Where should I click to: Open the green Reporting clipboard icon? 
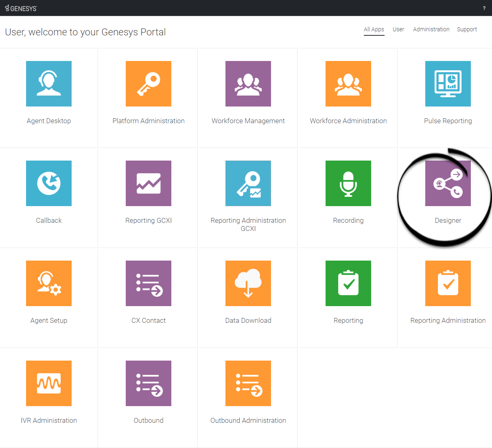pos(348,283)
